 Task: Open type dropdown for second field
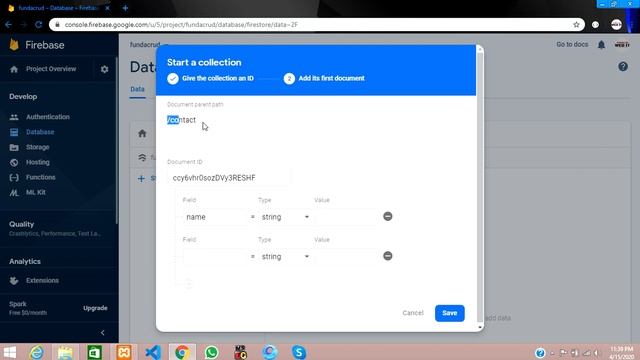coord(285,257)
